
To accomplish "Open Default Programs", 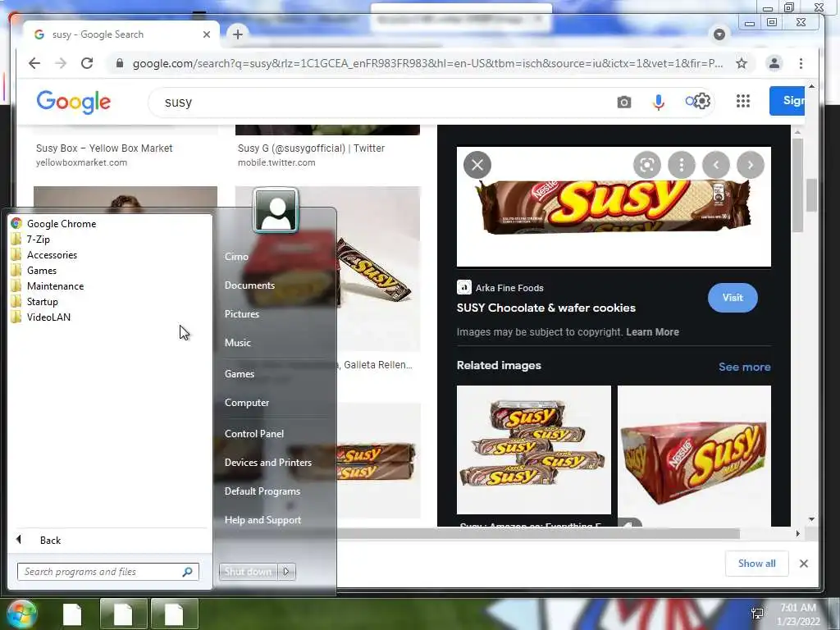I will coord(262,491).
